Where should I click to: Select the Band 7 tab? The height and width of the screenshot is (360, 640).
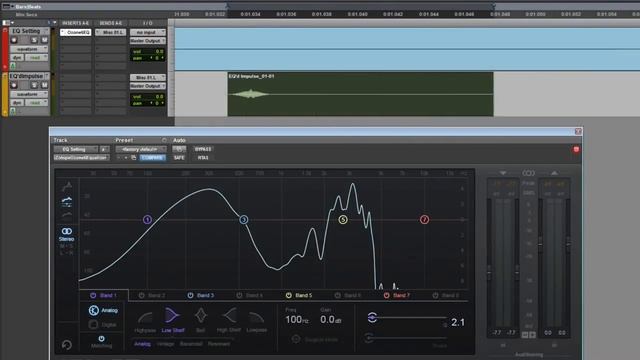pos(398,295)
